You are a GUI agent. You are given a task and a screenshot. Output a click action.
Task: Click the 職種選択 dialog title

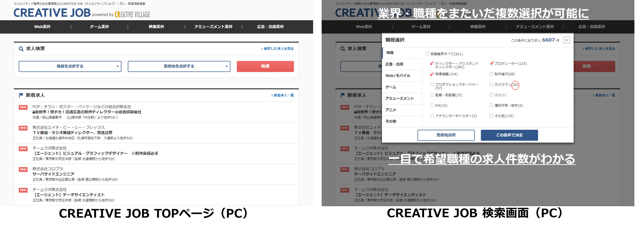[395, 40]
